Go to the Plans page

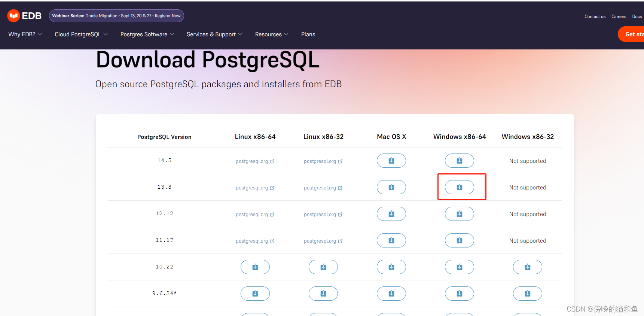[308, 34]
